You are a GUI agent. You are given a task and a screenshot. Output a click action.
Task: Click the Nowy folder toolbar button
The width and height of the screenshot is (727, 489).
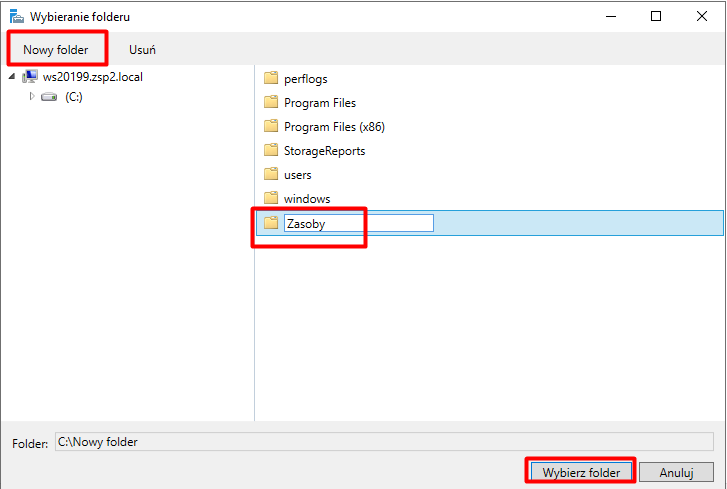point(56,49)
